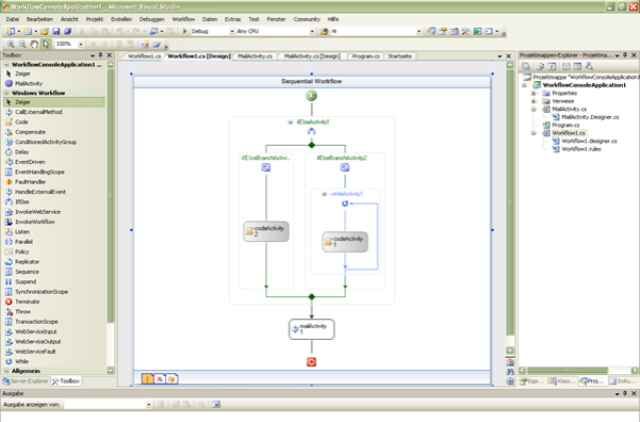Open the Extras menu

233,19
